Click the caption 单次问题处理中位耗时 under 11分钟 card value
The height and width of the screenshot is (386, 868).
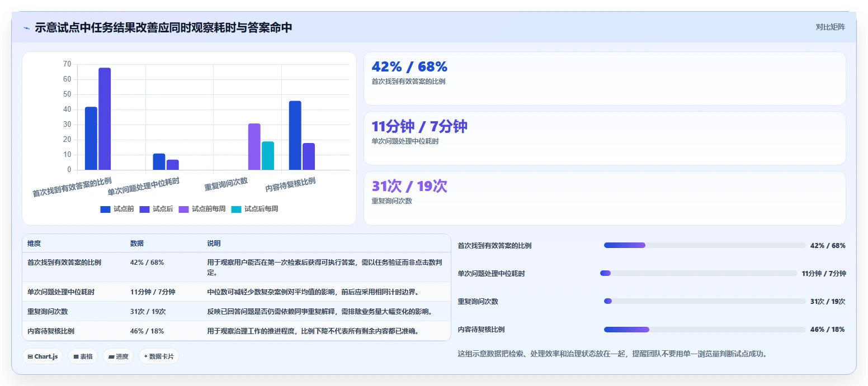point(405,141)
